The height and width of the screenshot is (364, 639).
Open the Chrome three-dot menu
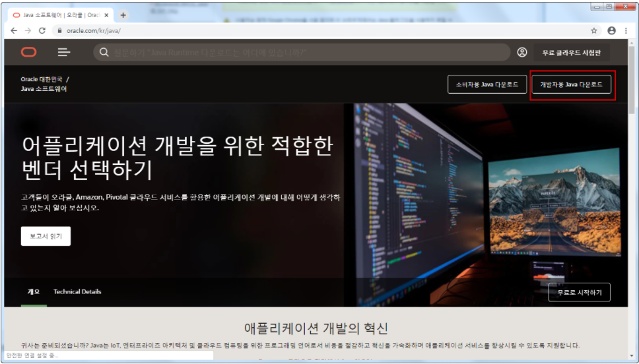(x=626, y=30)
